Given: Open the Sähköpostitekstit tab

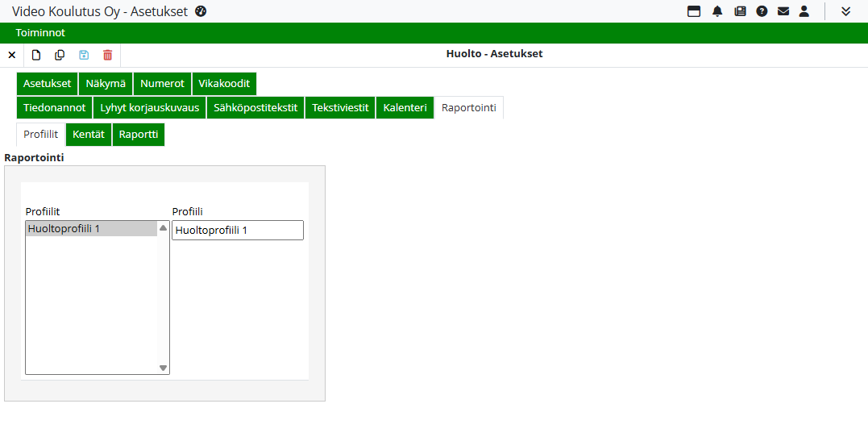Looking at the screenshot, I should 255,108.
